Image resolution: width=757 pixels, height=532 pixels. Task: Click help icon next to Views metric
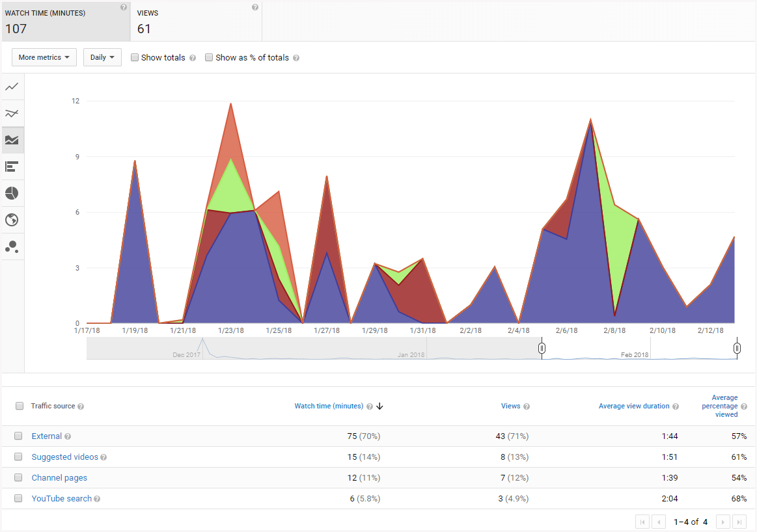coord(255,8)
